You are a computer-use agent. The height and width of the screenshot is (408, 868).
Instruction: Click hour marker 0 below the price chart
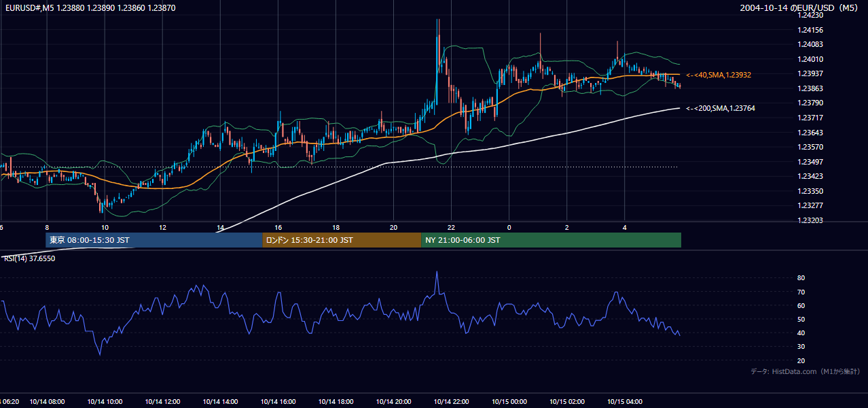[x=509, y=227]
